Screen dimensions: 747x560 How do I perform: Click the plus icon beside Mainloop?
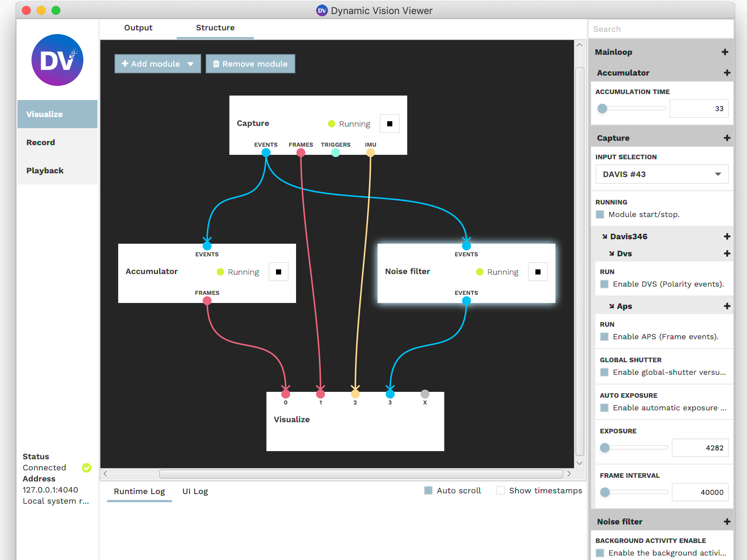coord(725,52)
